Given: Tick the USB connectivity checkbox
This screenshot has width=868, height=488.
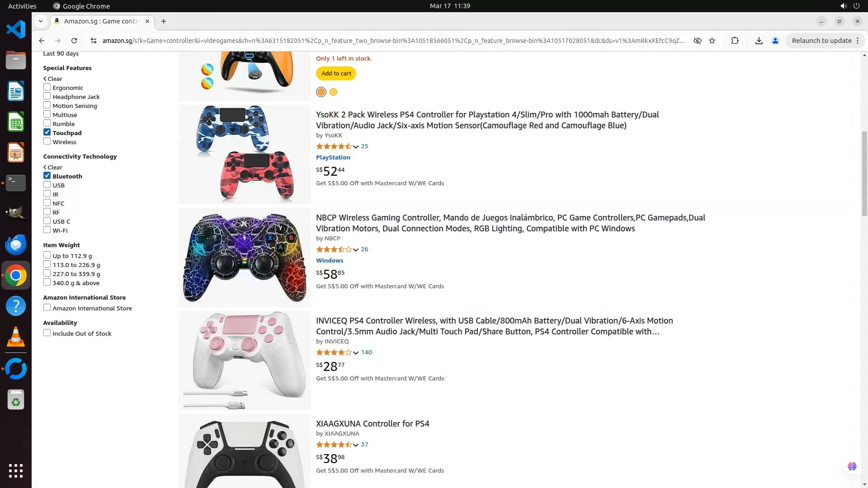Looking at the screenshot, I should pos(47,185).
